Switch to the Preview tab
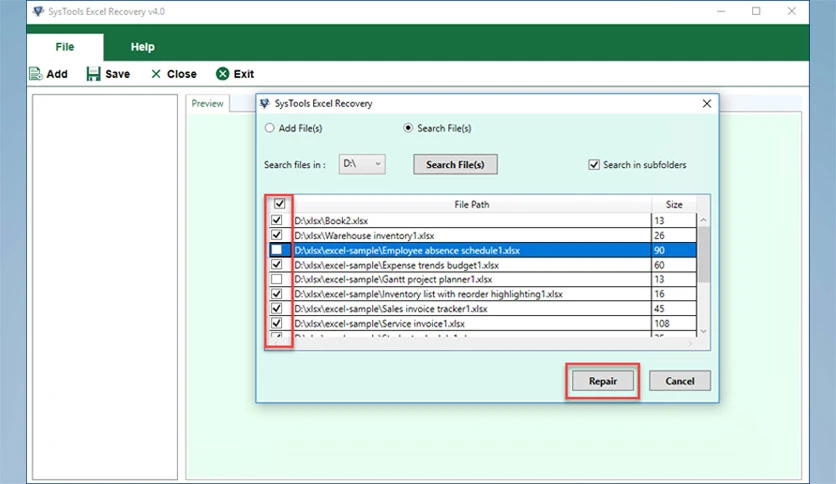The image size is (836, 484). click(x=207, y=103)
